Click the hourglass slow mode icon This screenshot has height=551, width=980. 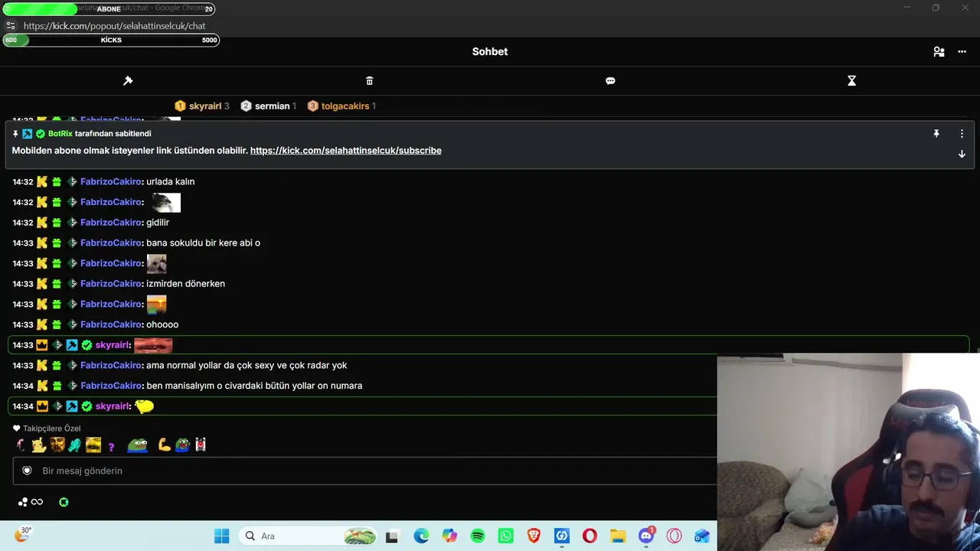[851, 81]
